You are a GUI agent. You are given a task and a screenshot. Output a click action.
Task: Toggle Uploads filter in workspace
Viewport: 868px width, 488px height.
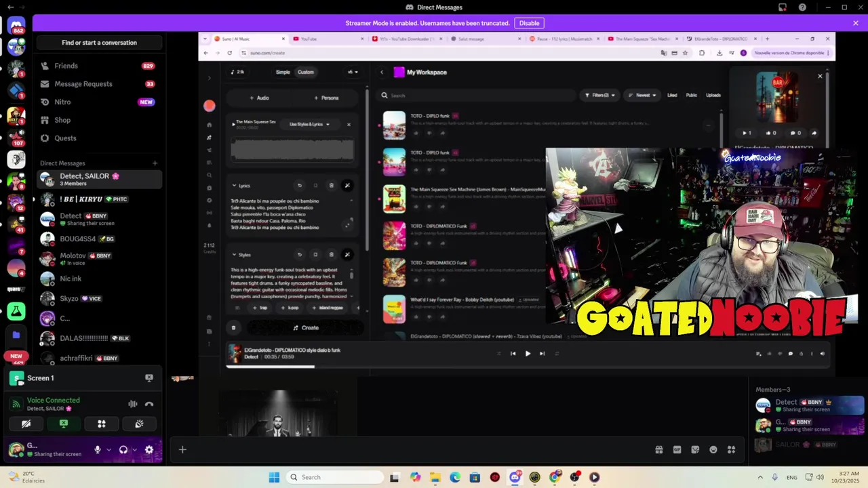point(713,96)
